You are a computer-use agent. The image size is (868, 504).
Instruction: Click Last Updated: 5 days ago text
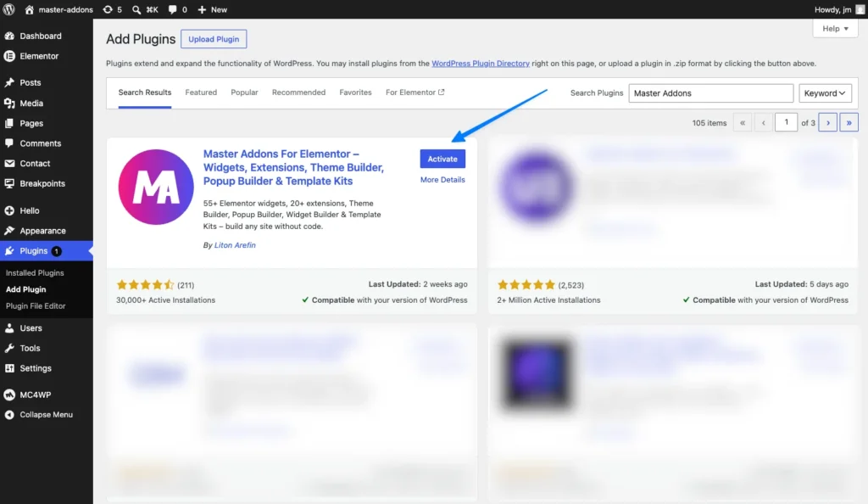(x=802, y=284)
